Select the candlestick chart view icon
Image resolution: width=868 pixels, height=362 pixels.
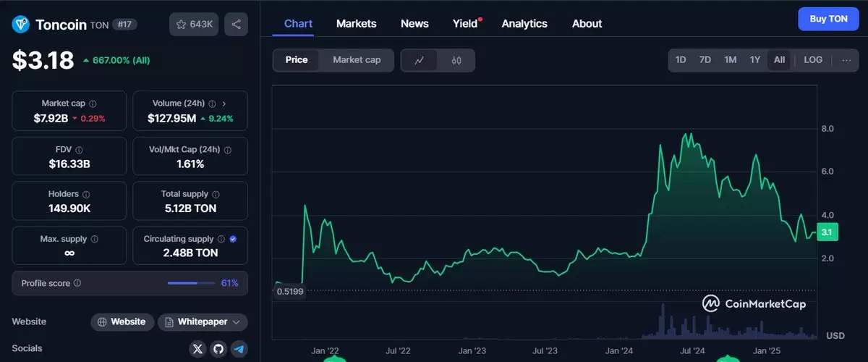(x=456, y=60)
